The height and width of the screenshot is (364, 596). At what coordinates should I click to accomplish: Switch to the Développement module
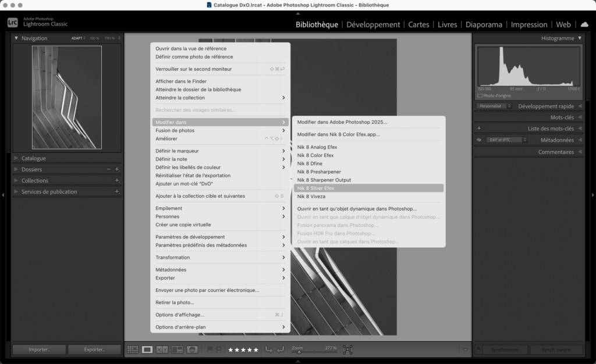point(373,24)
